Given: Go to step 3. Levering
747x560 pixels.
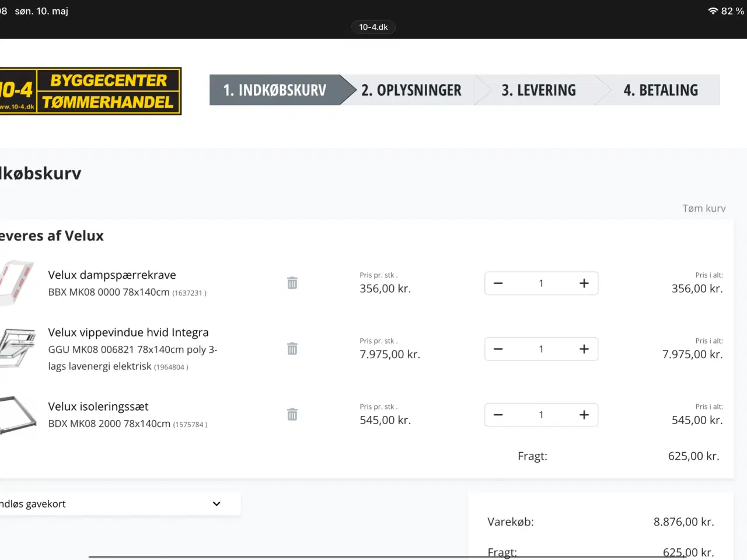Looking at the screenshot, I should click(x=539, y=90).
